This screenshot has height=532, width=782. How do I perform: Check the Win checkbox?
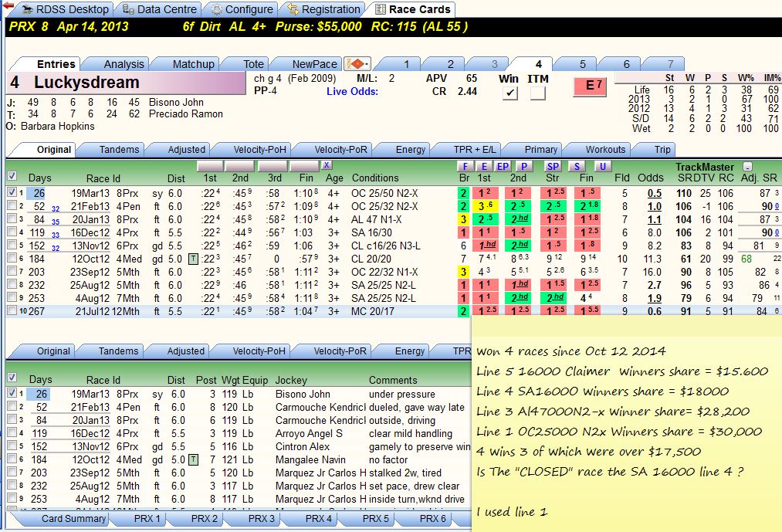pos(509,93)
